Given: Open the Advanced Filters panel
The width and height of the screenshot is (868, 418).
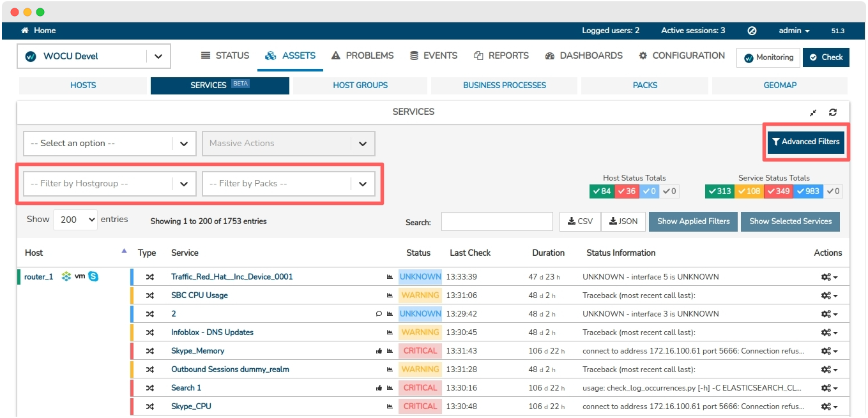Looking at the screenshot, I should coord(806,142).
